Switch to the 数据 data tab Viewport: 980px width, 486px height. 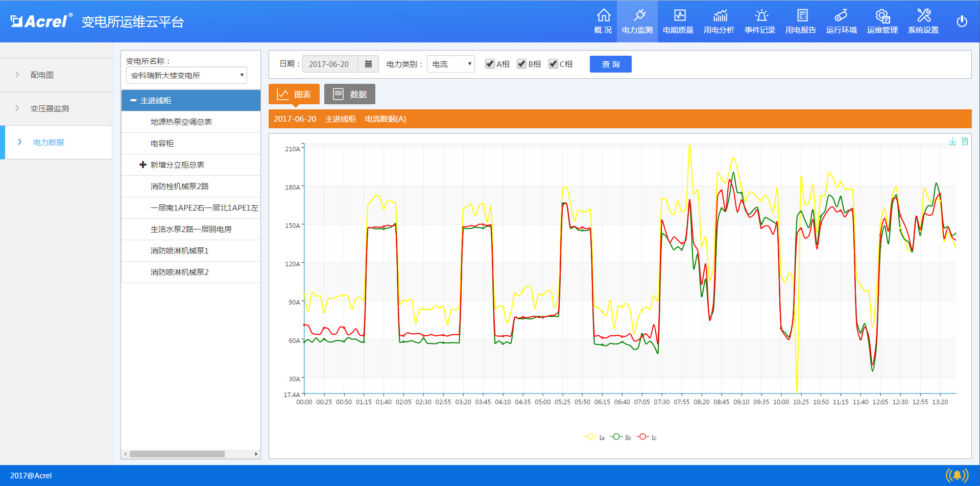point(350,94)
